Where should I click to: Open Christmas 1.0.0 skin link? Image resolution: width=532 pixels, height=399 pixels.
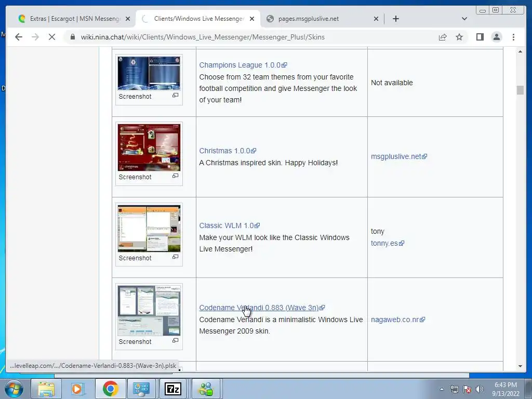pyautogui.click(x=228, y=151)
